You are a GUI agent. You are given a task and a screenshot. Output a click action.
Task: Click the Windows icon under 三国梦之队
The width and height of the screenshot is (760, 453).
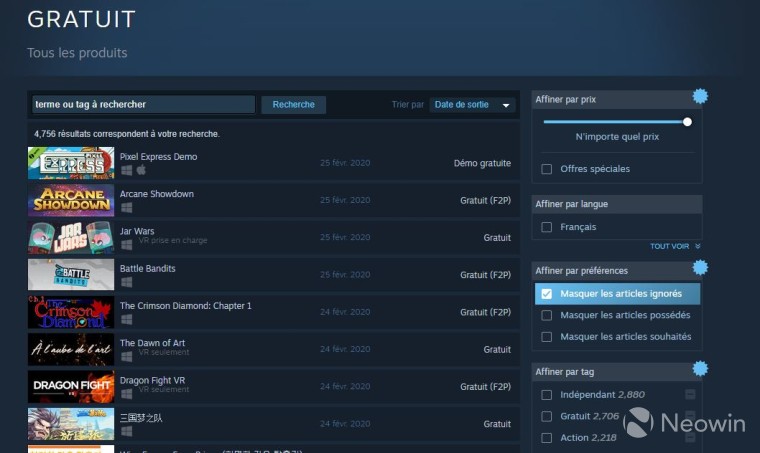tap(127, 431)
